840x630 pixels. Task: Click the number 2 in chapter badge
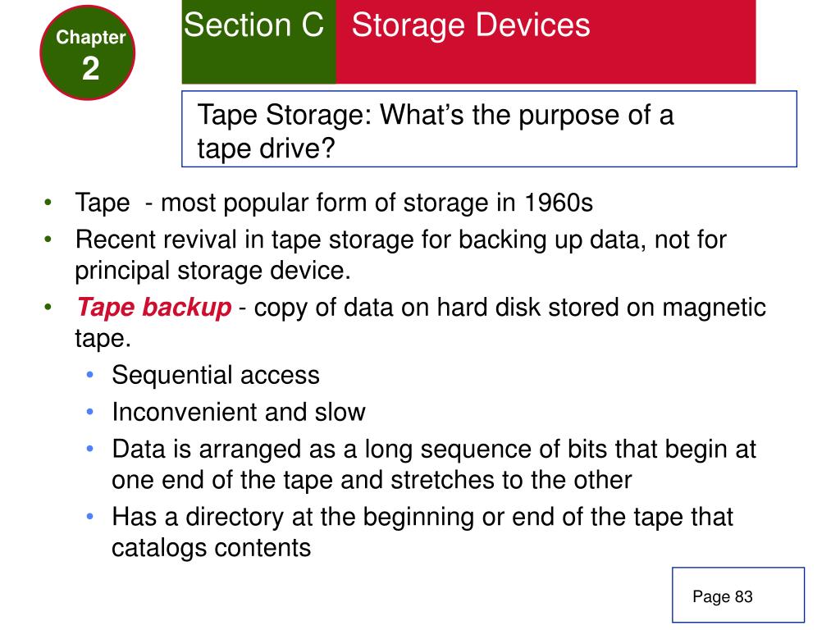pyautogui.click(x=90, y=69)
